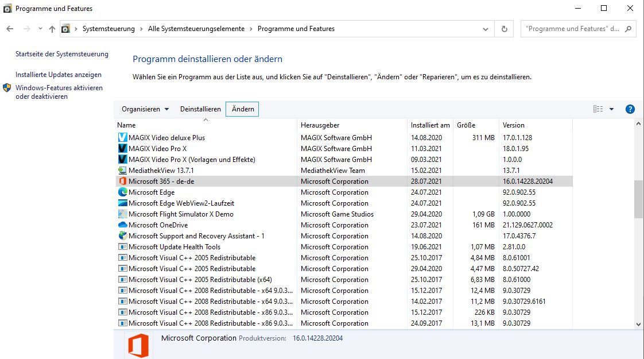Click version 21.129.0627.0002 cell
The width and height of the screenshot is (644, 359).
click(527, 225)
